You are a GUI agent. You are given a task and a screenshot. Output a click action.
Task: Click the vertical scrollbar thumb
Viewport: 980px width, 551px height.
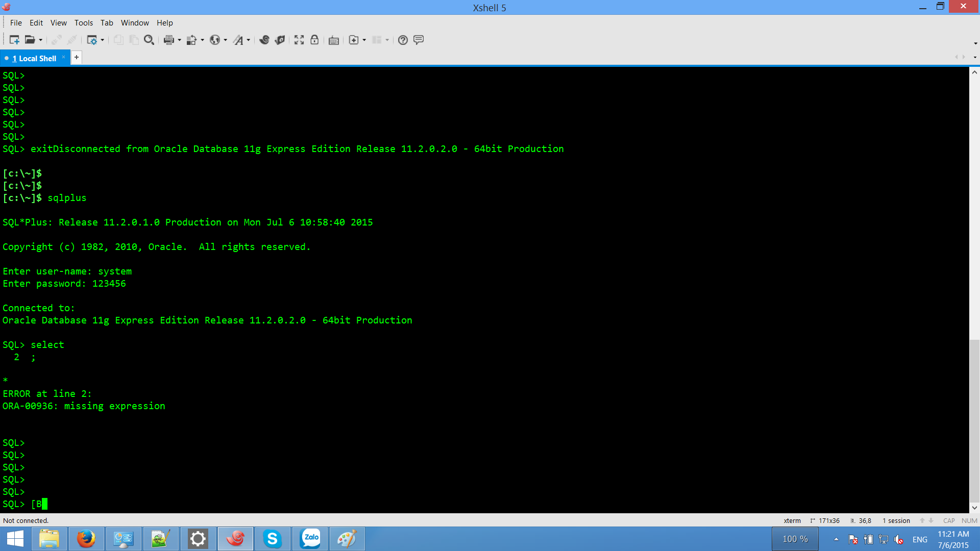pos(974,421)
